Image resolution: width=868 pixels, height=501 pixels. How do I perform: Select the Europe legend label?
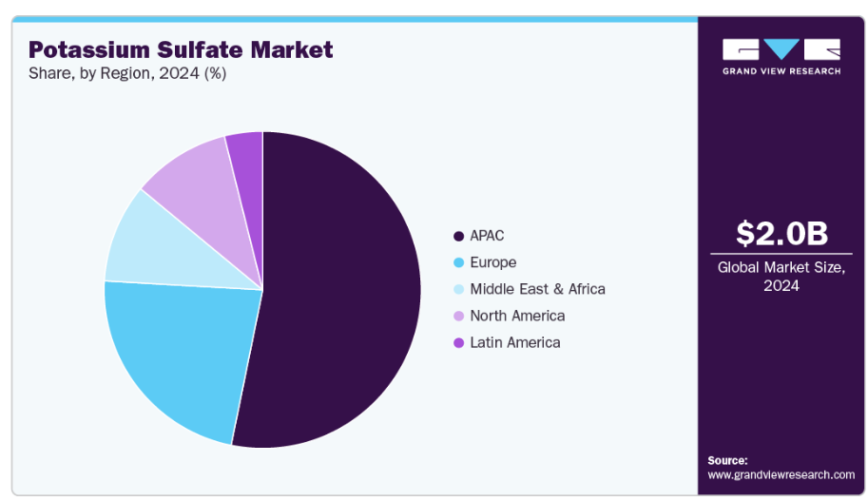(493, 262)
